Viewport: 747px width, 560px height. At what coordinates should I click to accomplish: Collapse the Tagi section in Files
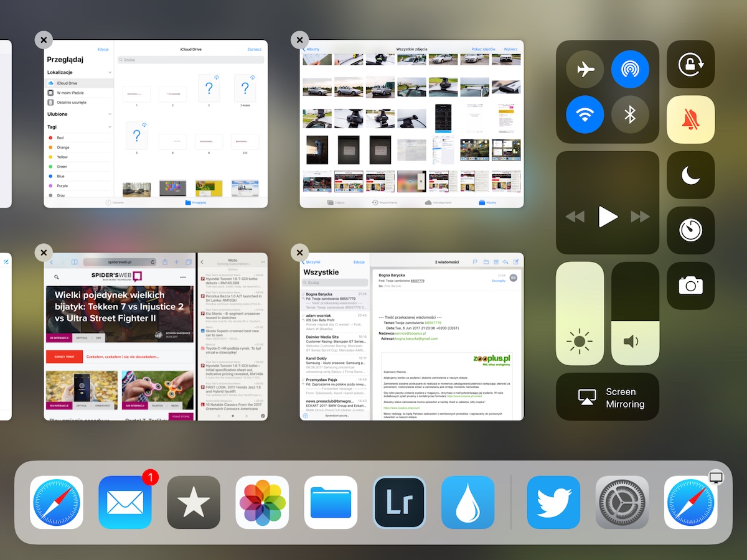click(110, 127)
